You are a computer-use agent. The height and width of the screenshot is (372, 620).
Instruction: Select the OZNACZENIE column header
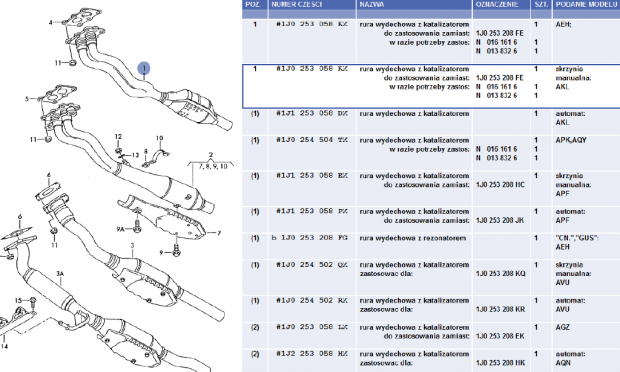tap(497, 4)
